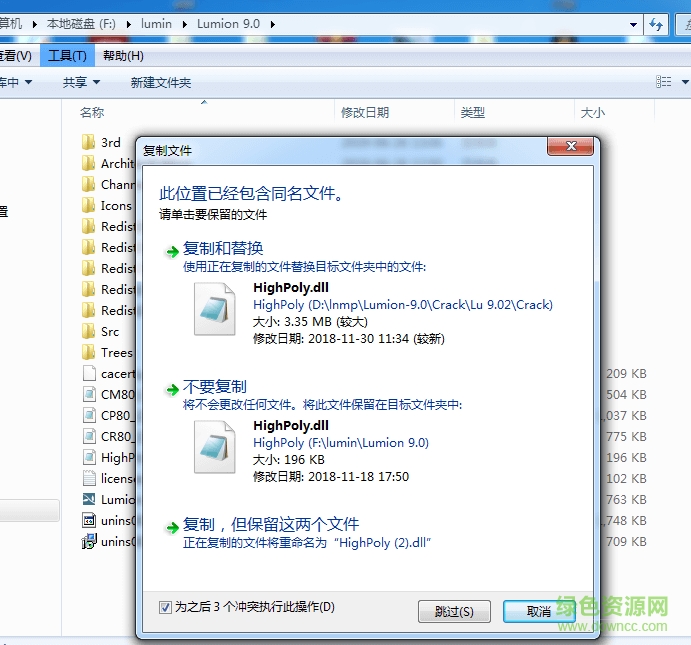Expand arrow after lumin breadcrumb
691x645 pixels.
tap(185, 24)
